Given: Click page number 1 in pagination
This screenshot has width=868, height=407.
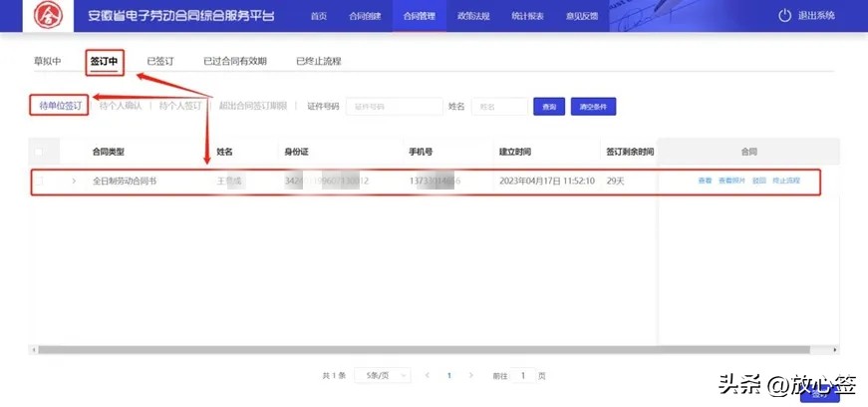Looking at the screenshot, I should (x=448, y=375).
